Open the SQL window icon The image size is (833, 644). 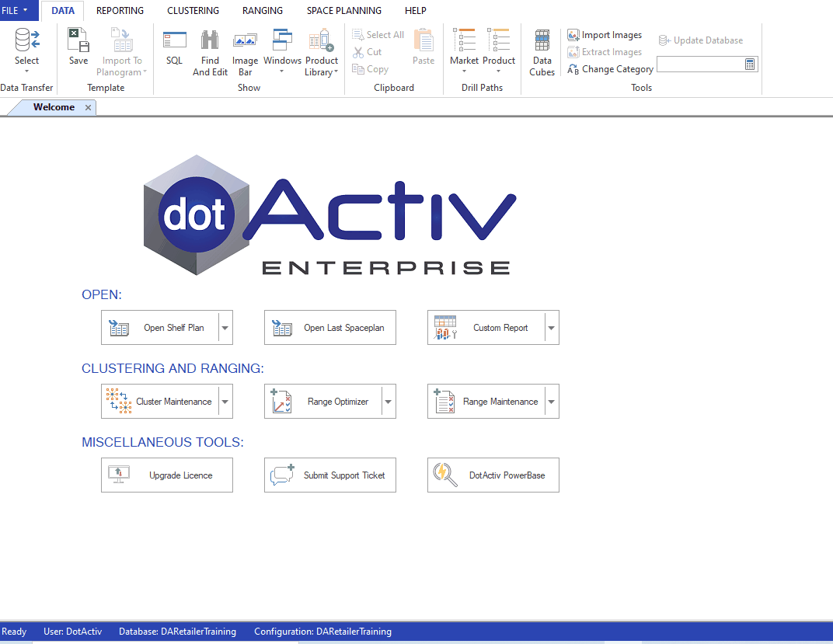coord(174,40)
